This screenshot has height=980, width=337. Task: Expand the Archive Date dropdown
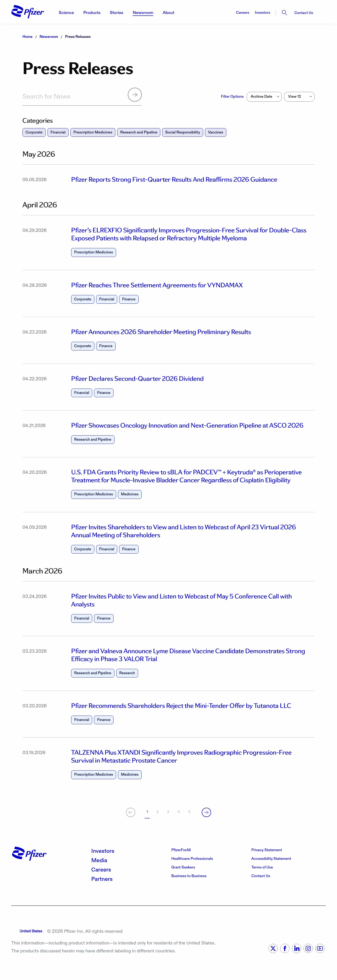(x=264, y=97)
